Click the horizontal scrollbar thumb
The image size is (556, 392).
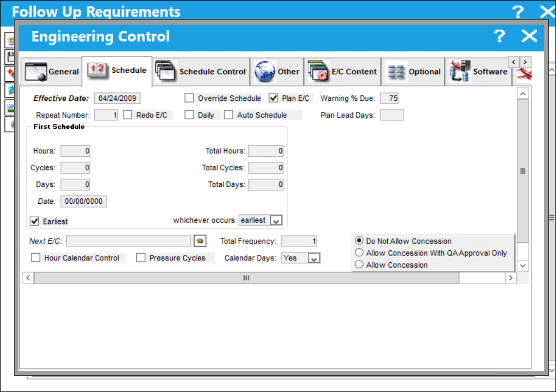tap(247, 278)
